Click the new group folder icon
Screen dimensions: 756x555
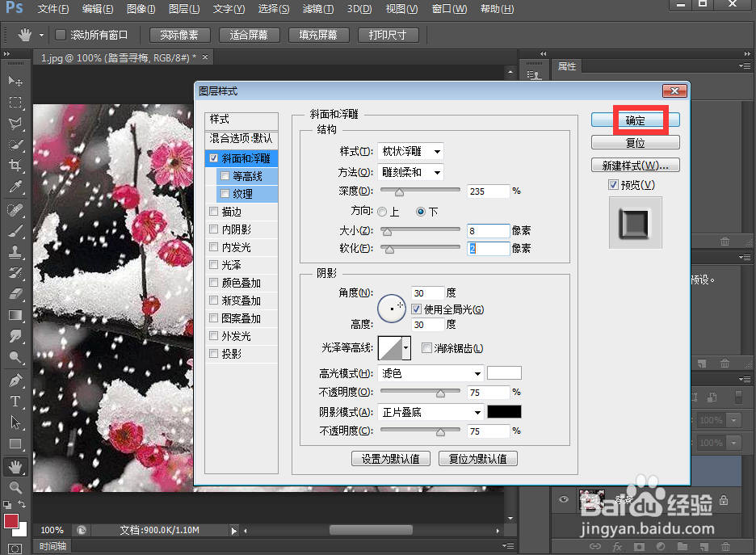pyautogui.click(x=682, y=547)
